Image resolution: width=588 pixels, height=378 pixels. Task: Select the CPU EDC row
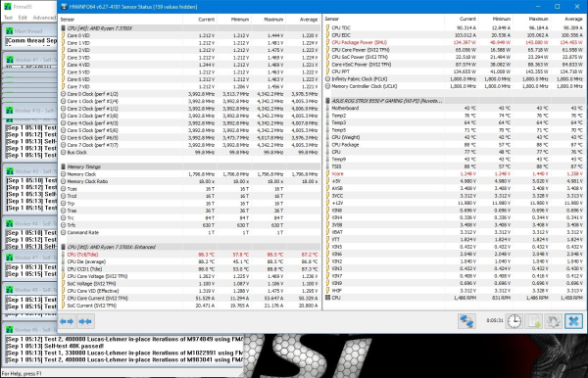tap(454, 35)
